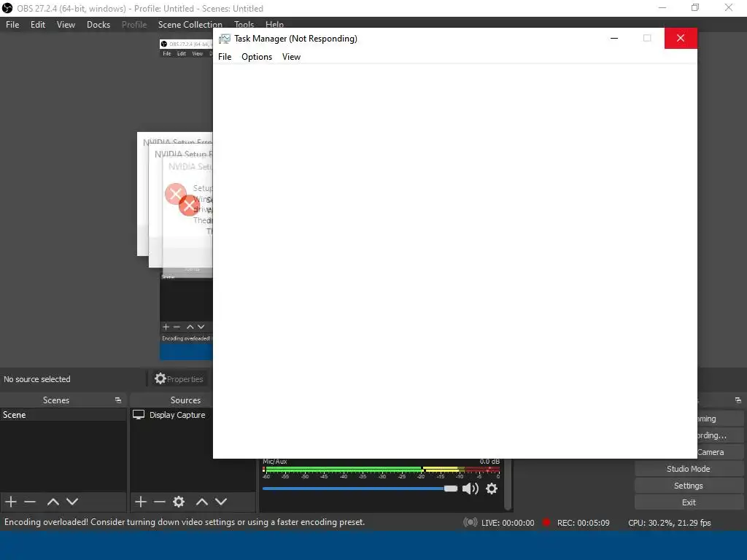The image size is (747, 560).
Task: Click Display Capture monitor icon
Action: (x=139, y=415)
